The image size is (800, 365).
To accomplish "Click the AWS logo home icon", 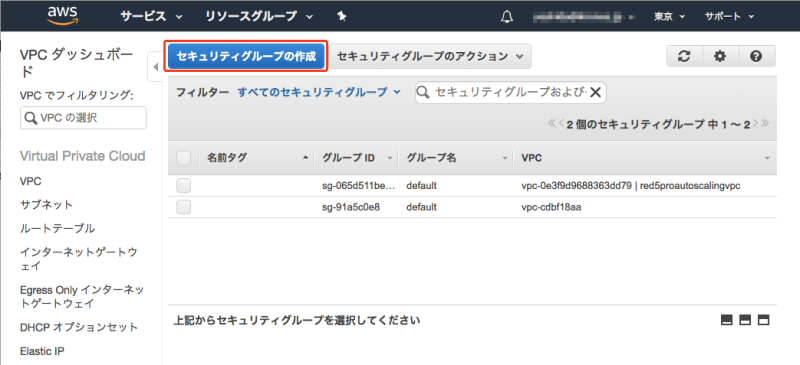I will (x=62, y=16).
